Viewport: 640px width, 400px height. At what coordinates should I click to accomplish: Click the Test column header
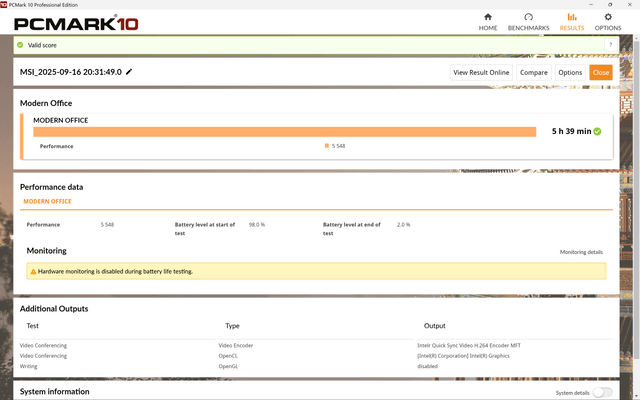click(x=33, y=326)
